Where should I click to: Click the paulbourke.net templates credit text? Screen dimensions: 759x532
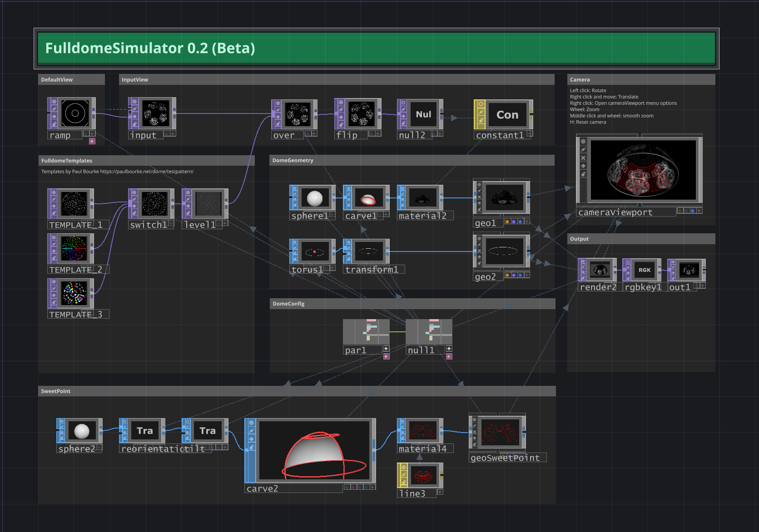pos(117,172)
